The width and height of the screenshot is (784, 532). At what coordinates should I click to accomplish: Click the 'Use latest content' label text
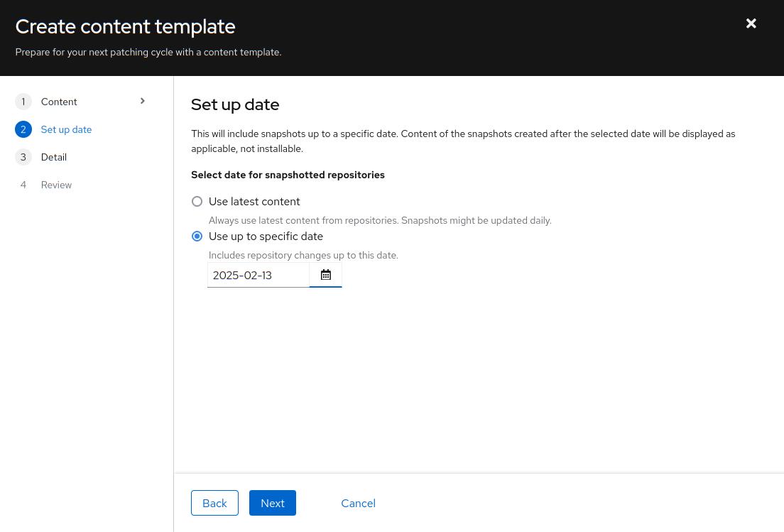(254, 202)
